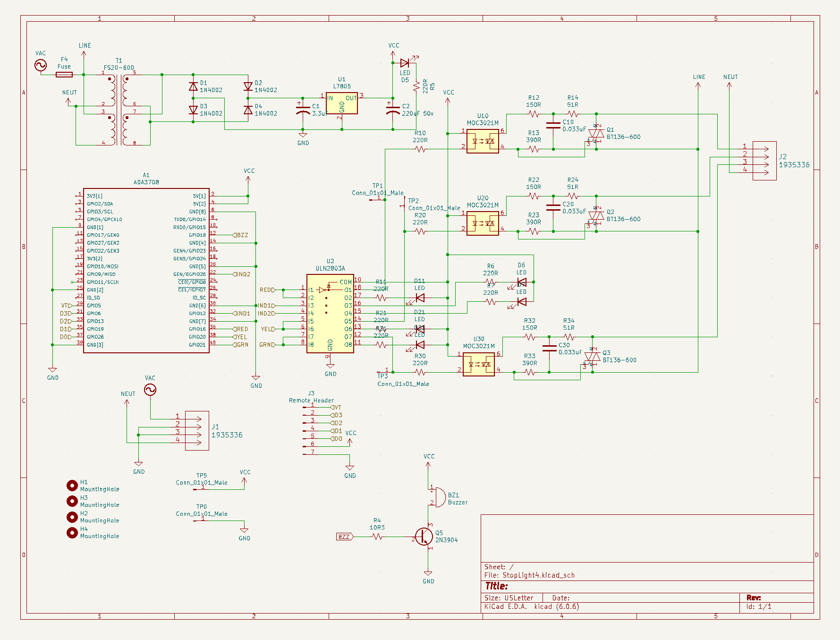840x640 pixels.
Task: Click the TP0 Conn_01x01_Male test point
Action: click(202, 513)
